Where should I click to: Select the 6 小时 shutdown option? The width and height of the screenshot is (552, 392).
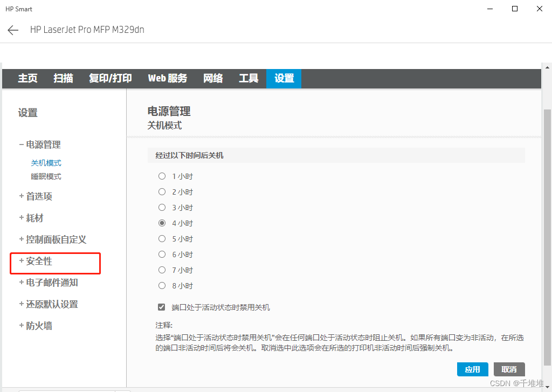(x=162, y=255)
